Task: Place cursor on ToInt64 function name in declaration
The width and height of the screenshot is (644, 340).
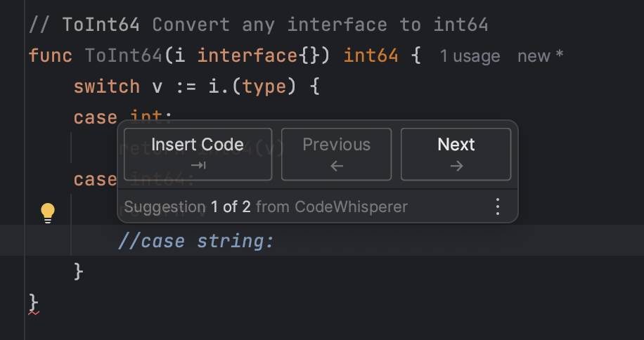Action: click(x=124, y=55)
